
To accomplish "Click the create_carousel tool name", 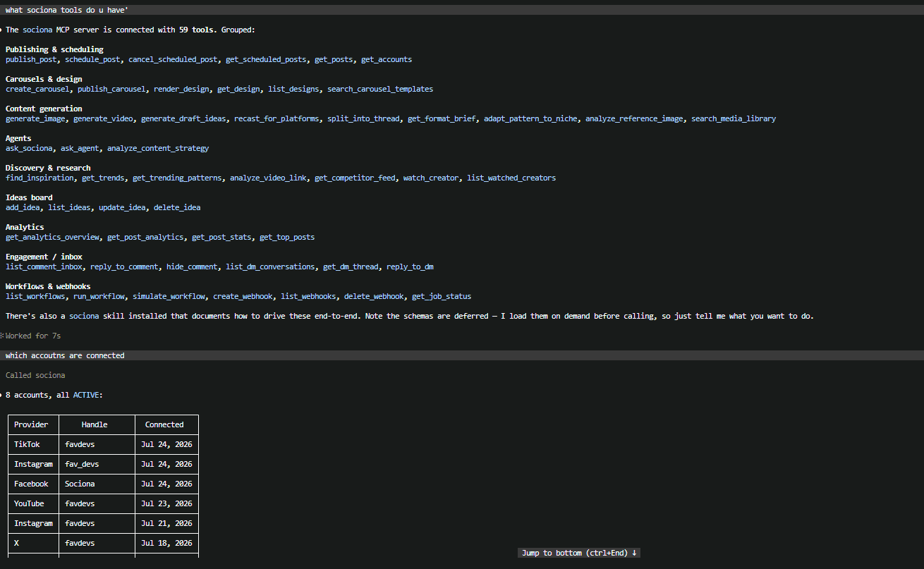I will click(x=37, y=89).
